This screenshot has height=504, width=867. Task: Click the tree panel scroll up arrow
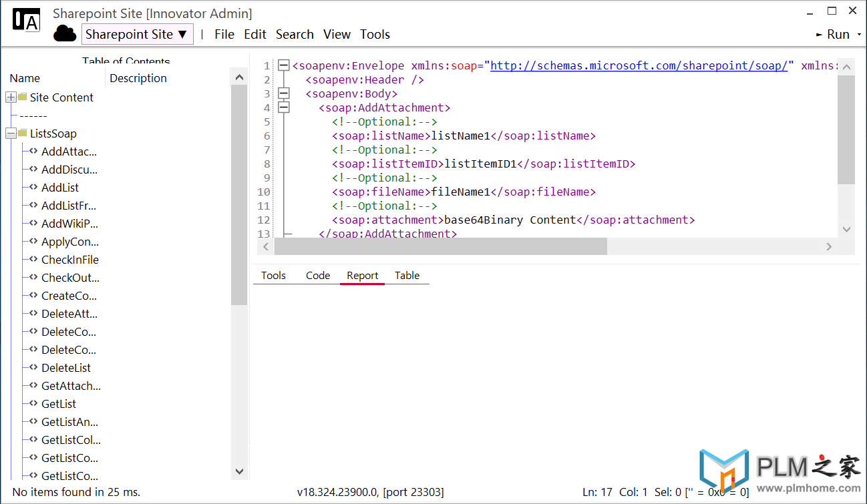[239, 77]
